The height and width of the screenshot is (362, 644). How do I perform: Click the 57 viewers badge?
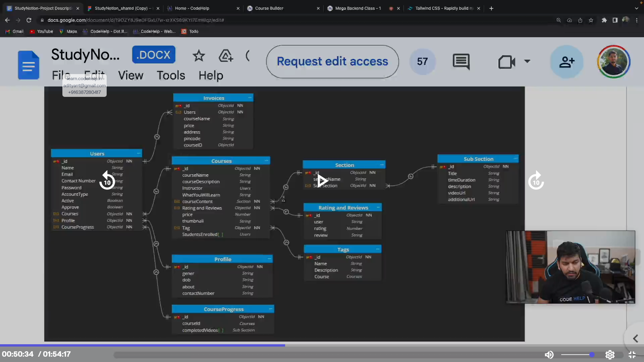(422, 62)
